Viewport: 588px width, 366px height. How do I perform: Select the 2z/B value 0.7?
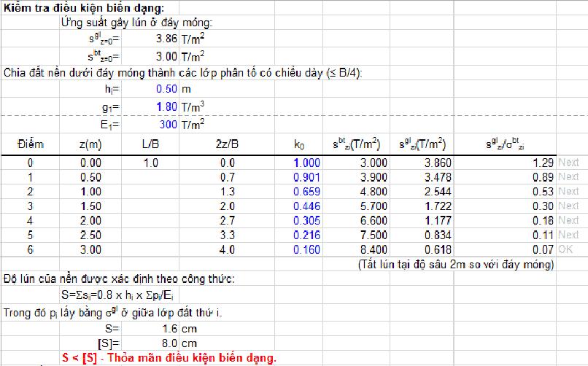point(228,177)
